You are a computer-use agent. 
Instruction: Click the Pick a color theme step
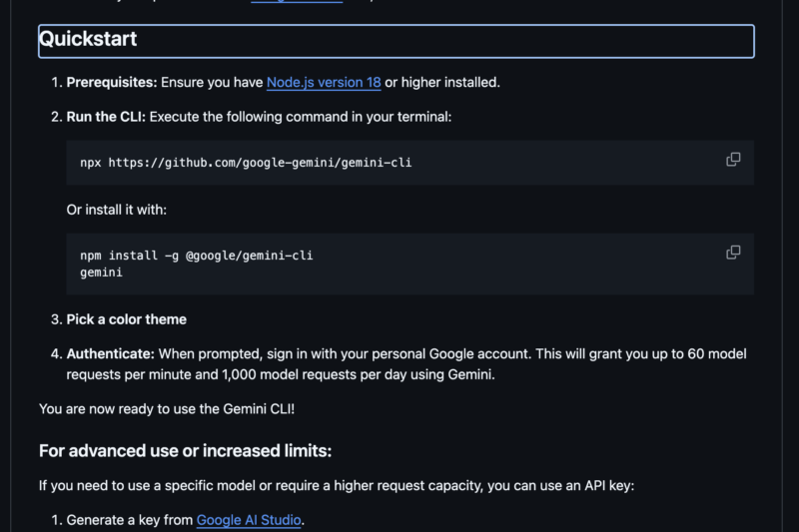[x=127, y=319]
